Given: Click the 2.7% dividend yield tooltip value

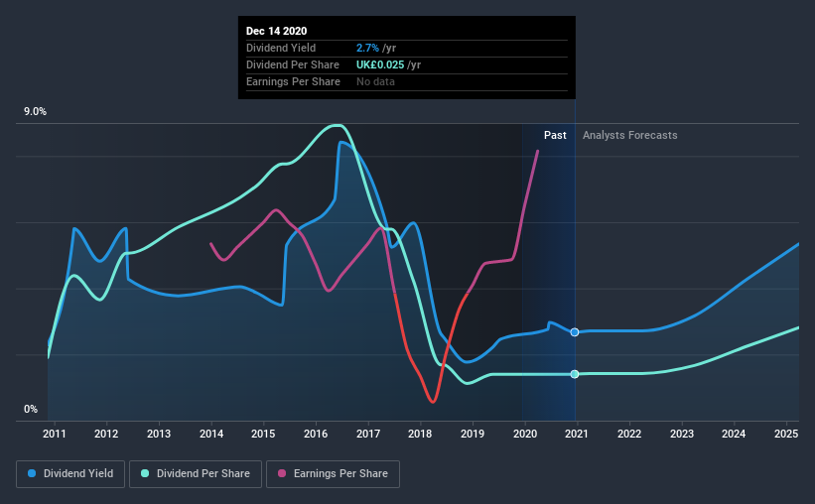Looking at the screenshot, I should (x=366, y=48).
